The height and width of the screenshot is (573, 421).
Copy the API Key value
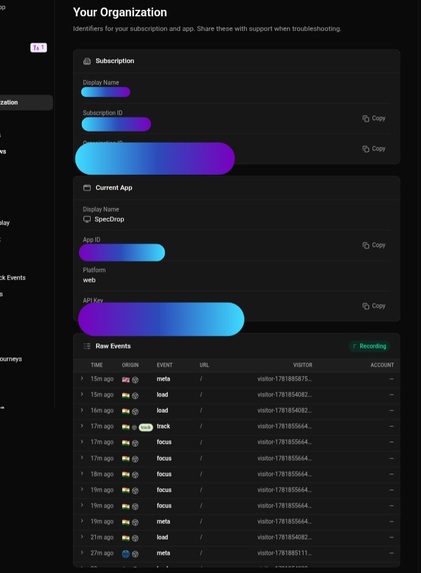[374, 306]
